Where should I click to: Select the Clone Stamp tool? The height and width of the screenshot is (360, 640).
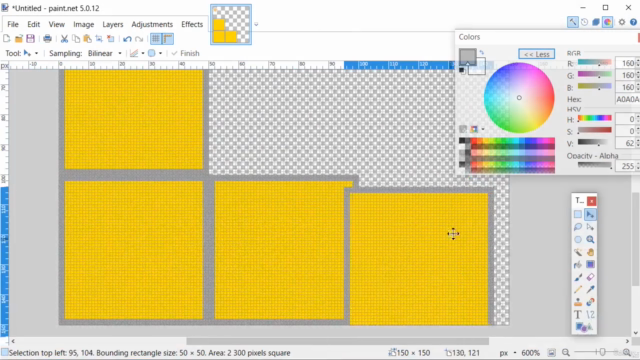pos(578,302)
